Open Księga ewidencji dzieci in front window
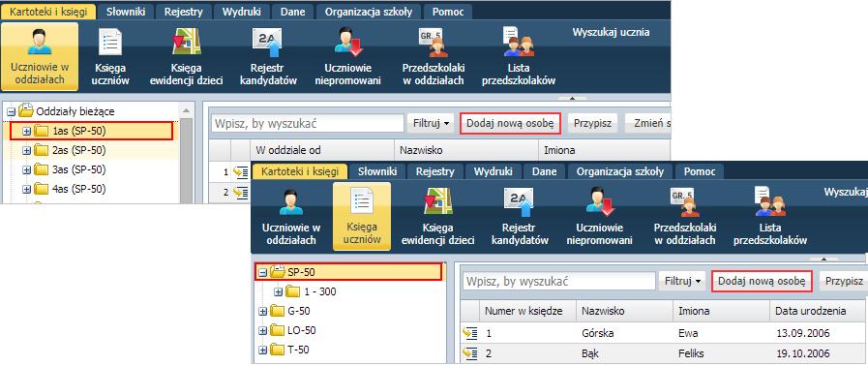This screenshot has height=366, width=868. (438, 216)
